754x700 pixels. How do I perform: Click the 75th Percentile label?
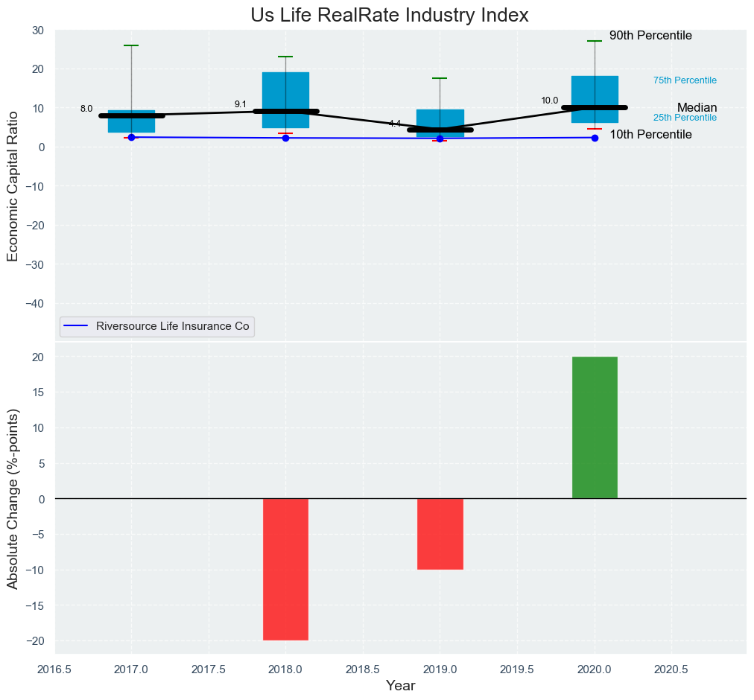(685, 80)
